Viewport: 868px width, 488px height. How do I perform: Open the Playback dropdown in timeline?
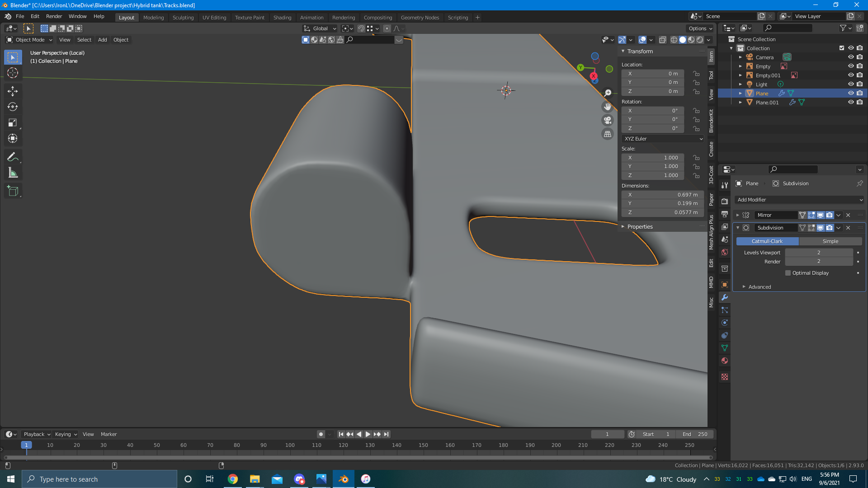click(37, 434)
